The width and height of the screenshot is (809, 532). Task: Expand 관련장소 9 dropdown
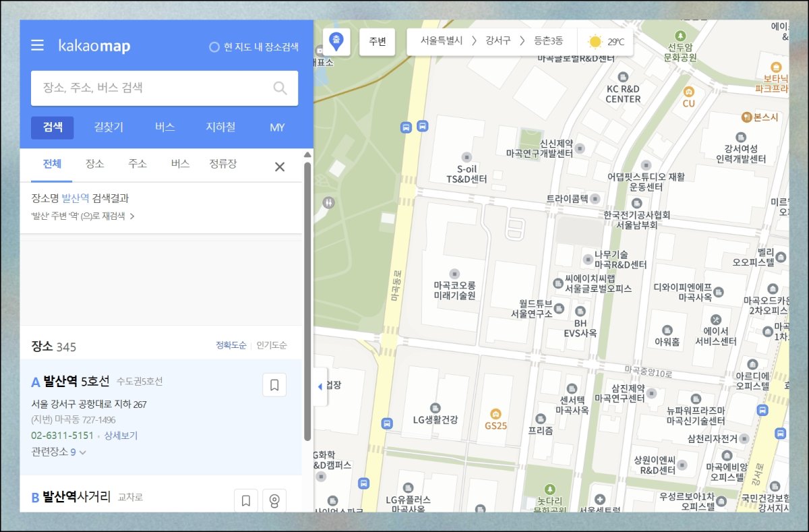[x=59, y=452]
